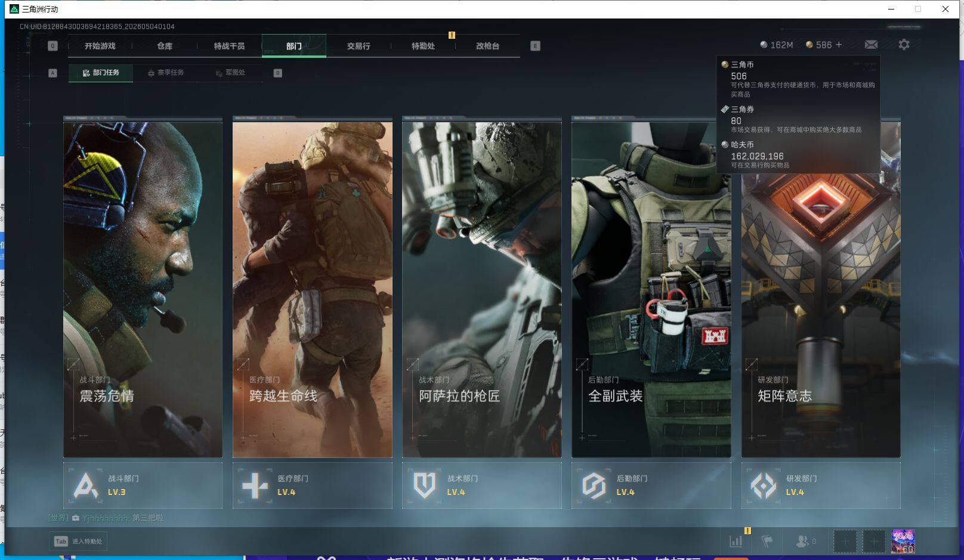Image resolution: width=964 pixels, height=560 pixels.
Task: Open the 特战干员 tab
Action: point(229,46)
